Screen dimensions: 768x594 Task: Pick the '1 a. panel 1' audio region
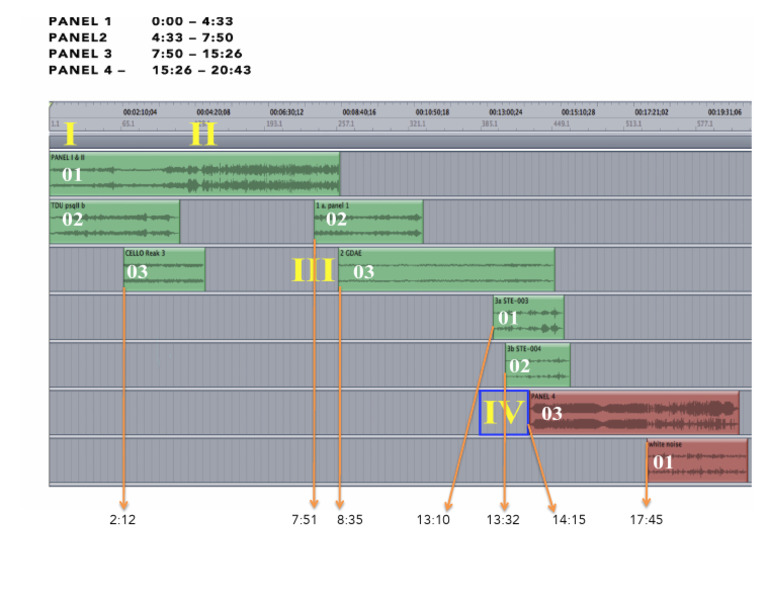coord(368,221)
